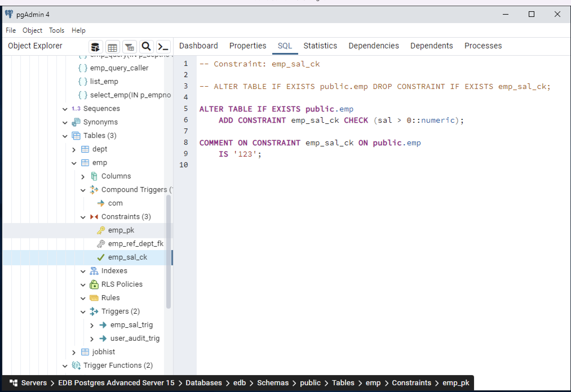Collapse the Tables (3) node
The width and height of the screenshot is (571, 392).
tap(65, 136)
